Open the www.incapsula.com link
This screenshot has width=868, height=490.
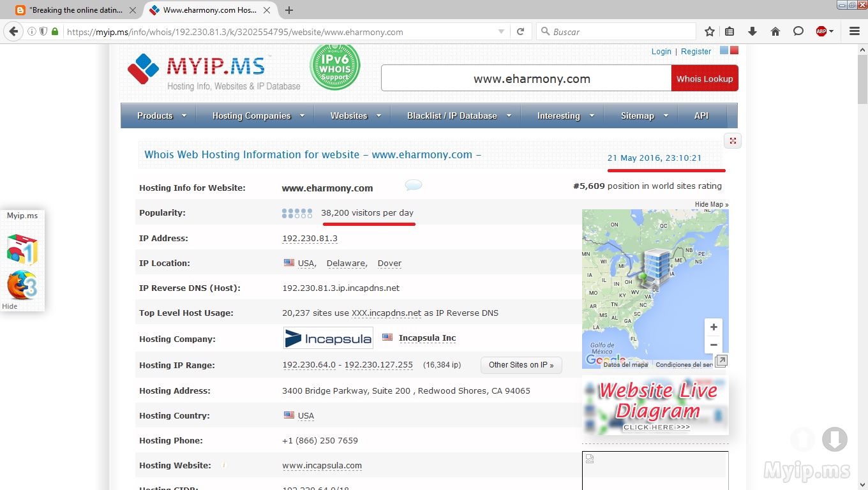(x=322, y=466)
